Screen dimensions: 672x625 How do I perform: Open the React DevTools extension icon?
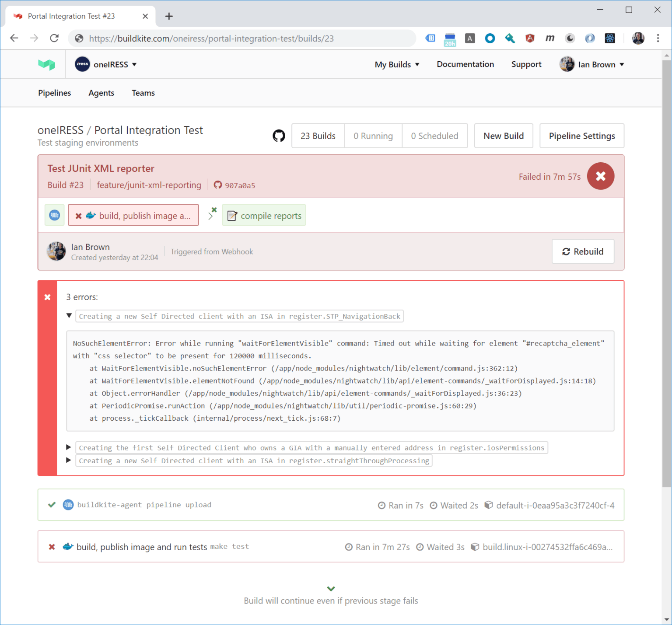[609, 38]
